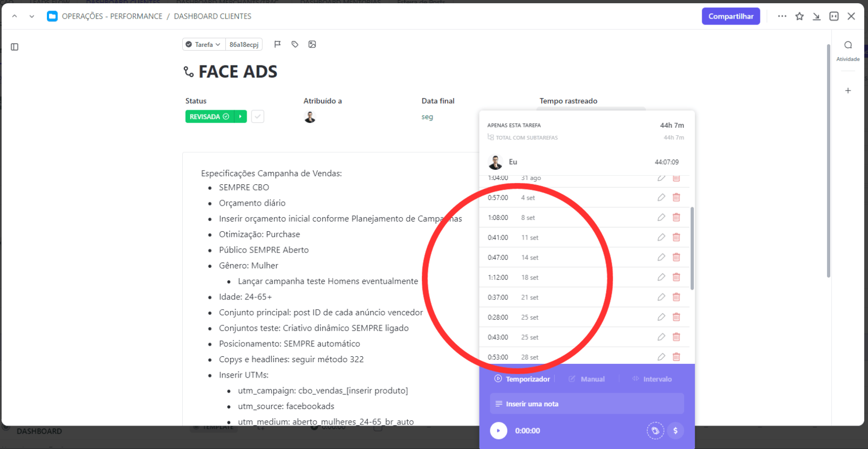
Task: Add tag to time entry icon
Action: (655, 430)
